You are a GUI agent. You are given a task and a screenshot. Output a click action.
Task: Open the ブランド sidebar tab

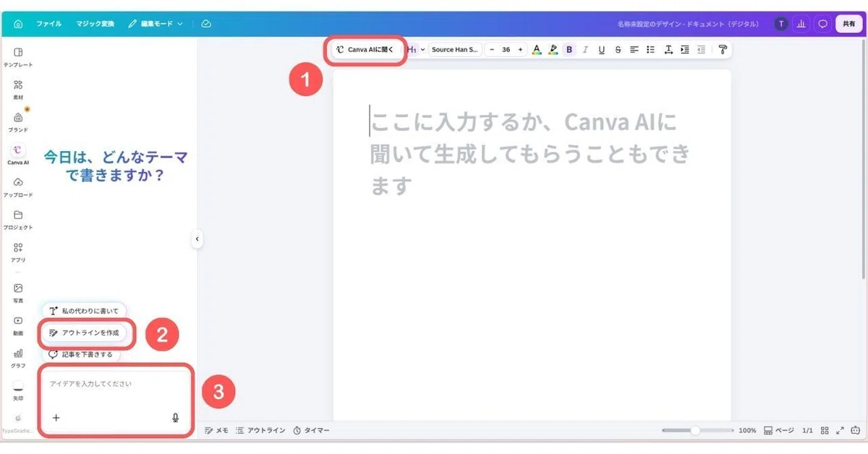(18, 122)
